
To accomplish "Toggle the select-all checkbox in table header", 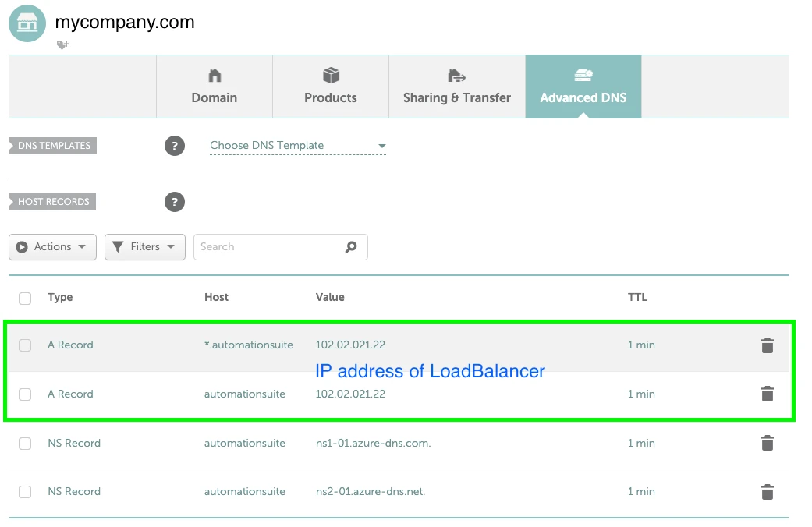I will pos(25,298).
